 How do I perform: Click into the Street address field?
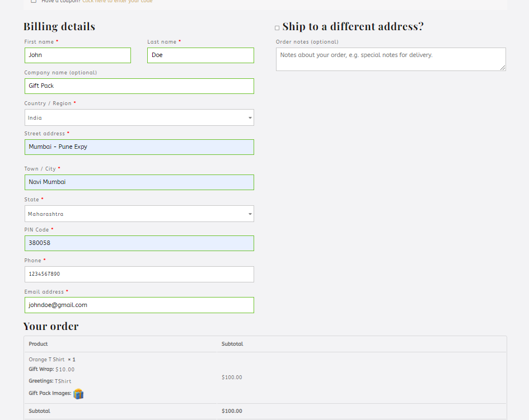click(x=139, y=147)
